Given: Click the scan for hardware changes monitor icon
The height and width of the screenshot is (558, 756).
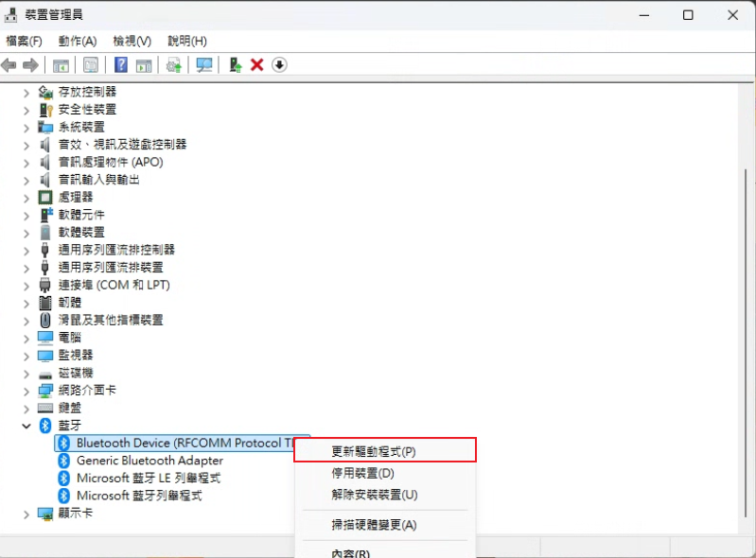Looking at the screenshot, I should click(203, 65).
